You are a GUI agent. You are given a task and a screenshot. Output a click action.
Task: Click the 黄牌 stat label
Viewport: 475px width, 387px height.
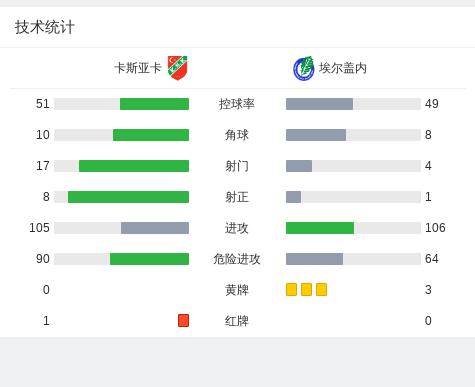pyautogui.click(x=237, y=290)
